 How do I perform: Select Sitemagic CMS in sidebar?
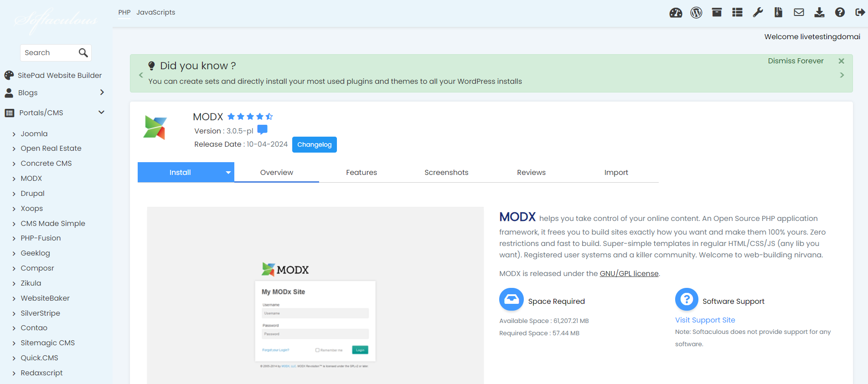[47, 343]
